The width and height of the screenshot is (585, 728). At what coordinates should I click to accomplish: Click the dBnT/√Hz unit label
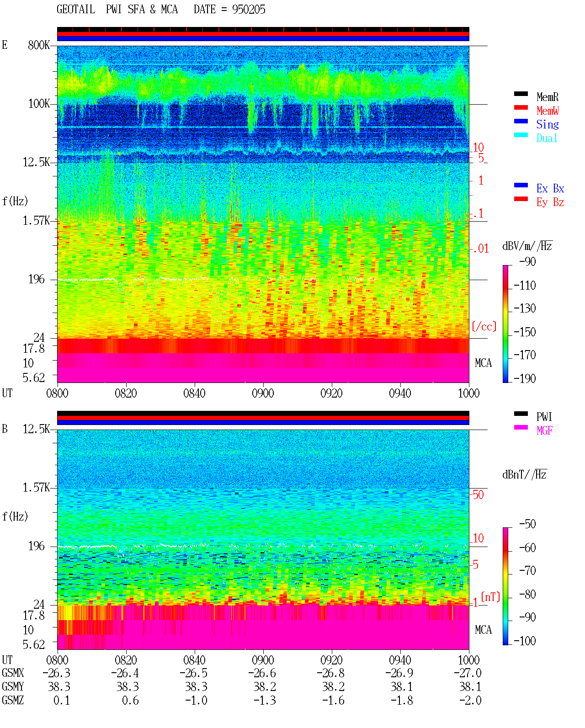525,474
